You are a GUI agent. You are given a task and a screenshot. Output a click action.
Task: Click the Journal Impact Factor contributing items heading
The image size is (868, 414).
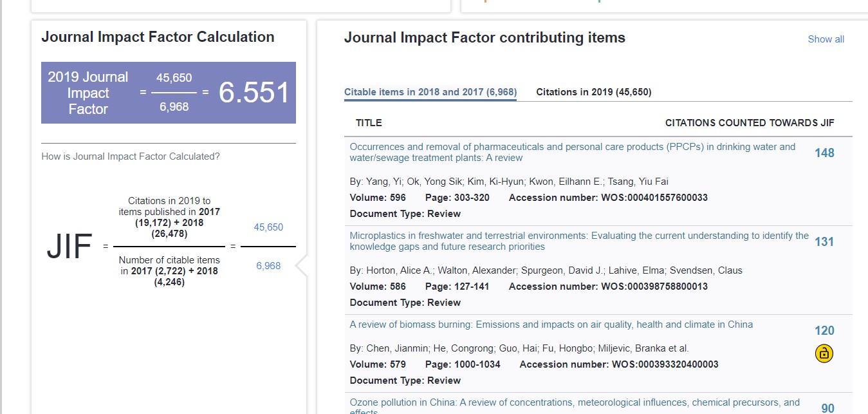point(485,38)
